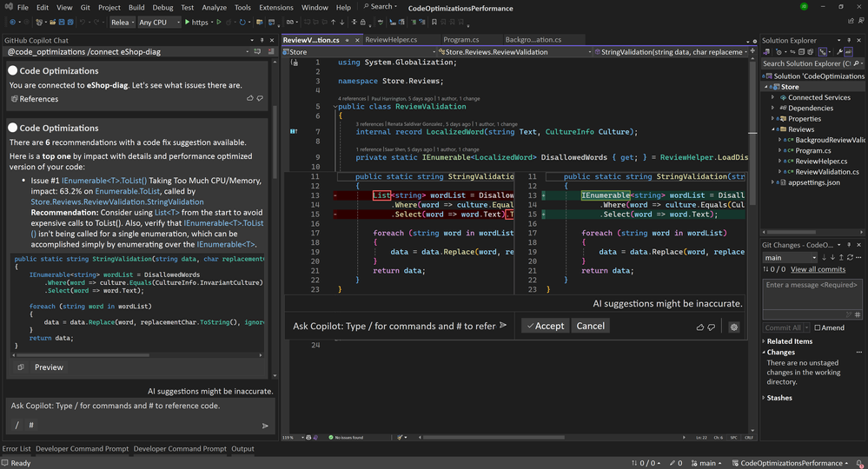Open the inline suggestion settings gear
Screen dimensions: 868x469
[734, 327]
